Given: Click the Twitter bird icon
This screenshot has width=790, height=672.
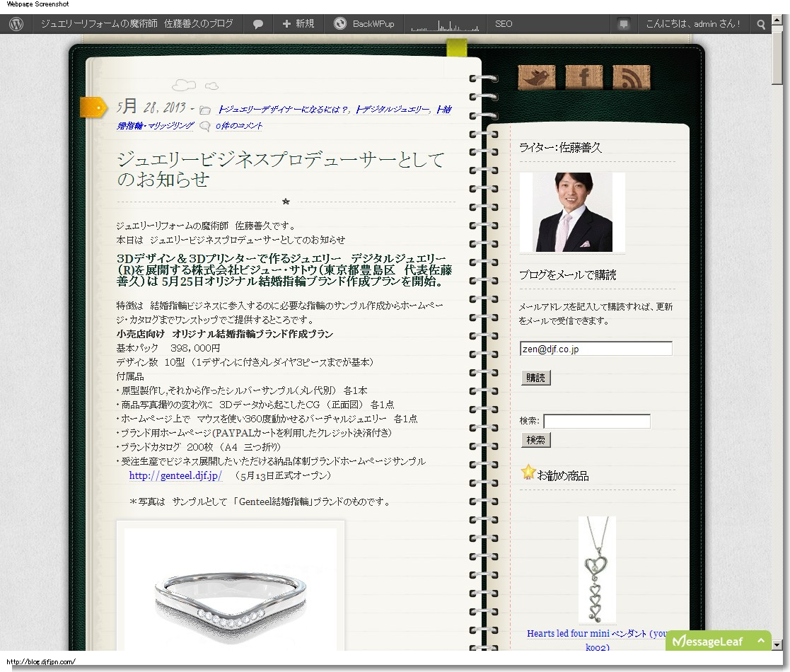Looking at the screenshot, I should coord(537,78).
